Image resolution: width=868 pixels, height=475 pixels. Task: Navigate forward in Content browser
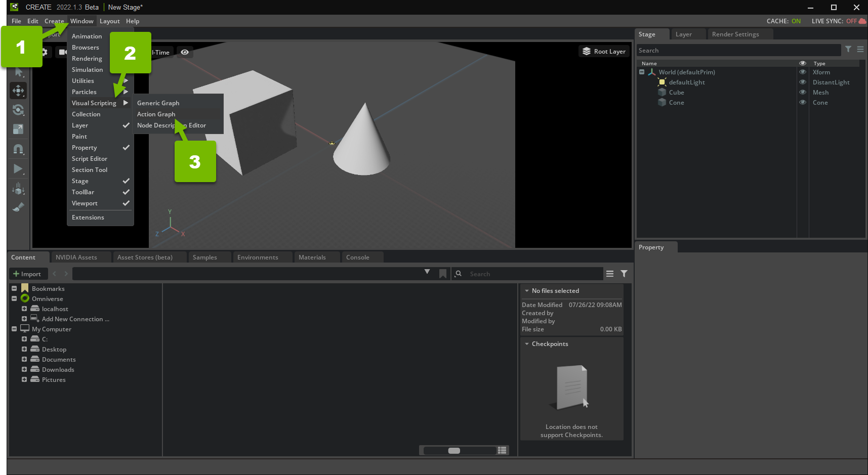(x=66, y=274)
